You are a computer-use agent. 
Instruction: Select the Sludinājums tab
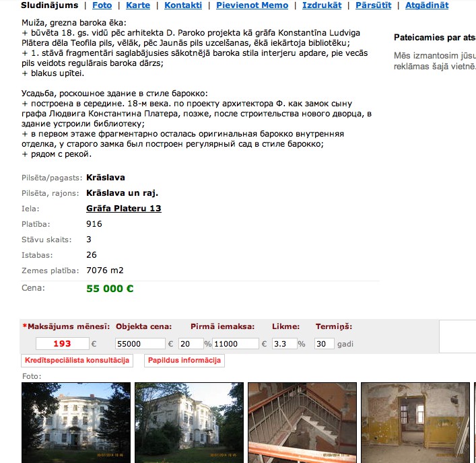click(49, 5)
